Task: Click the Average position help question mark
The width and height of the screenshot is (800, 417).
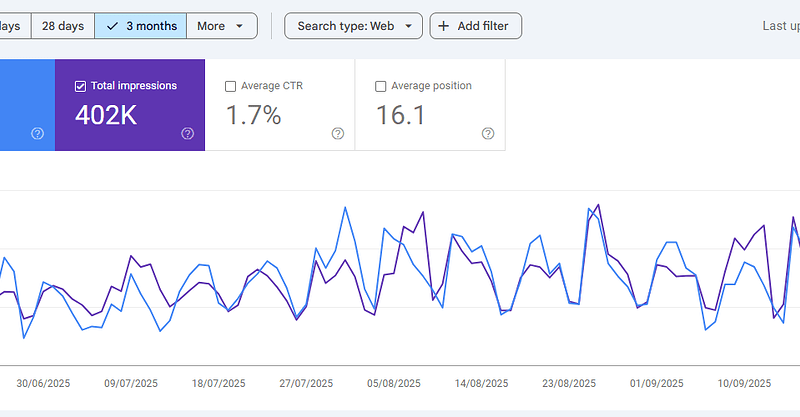Action: (488, 134)
